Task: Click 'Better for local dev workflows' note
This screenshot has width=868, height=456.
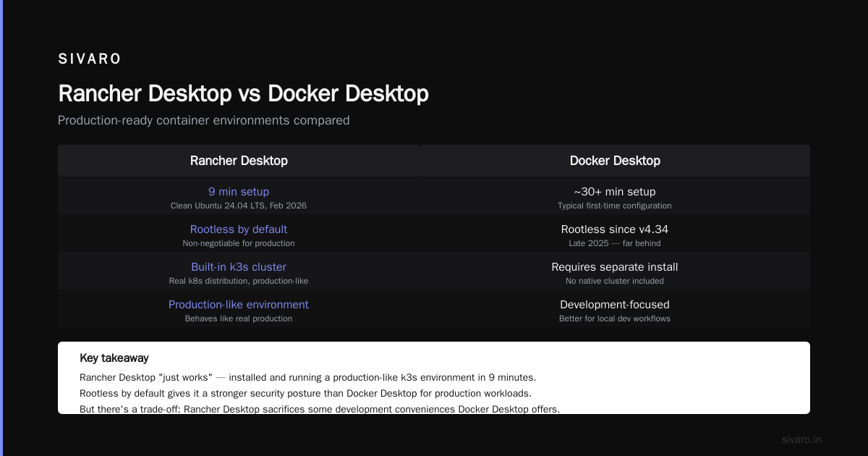Action: tap(615, 318)
